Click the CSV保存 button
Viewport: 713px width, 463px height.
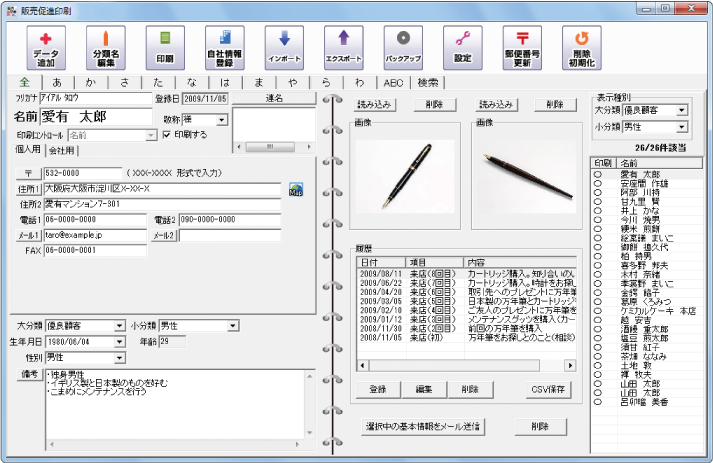pyautogui.click(x=548, y=388)
